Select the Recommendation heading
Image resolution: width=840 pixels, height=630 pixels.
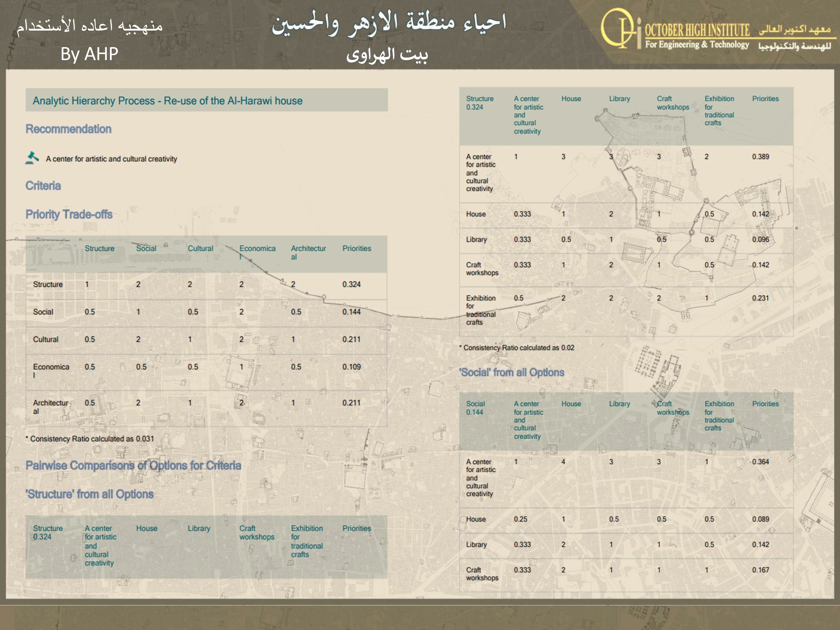click(x=68, y=129)
